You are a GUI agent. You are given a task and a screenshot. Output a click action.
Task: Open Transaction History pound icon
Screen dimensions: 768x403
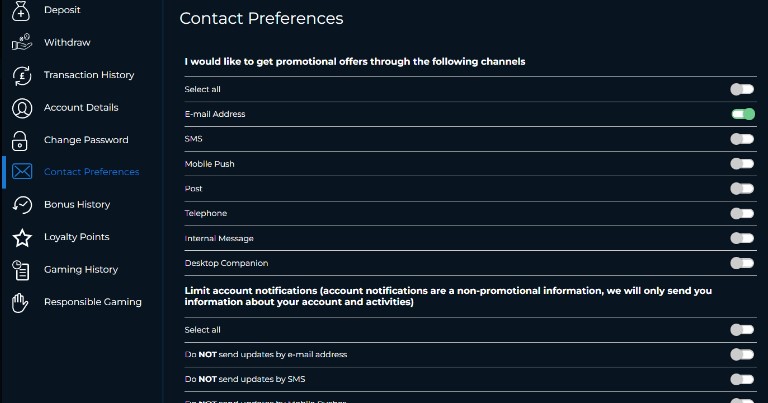coord(22,75)
